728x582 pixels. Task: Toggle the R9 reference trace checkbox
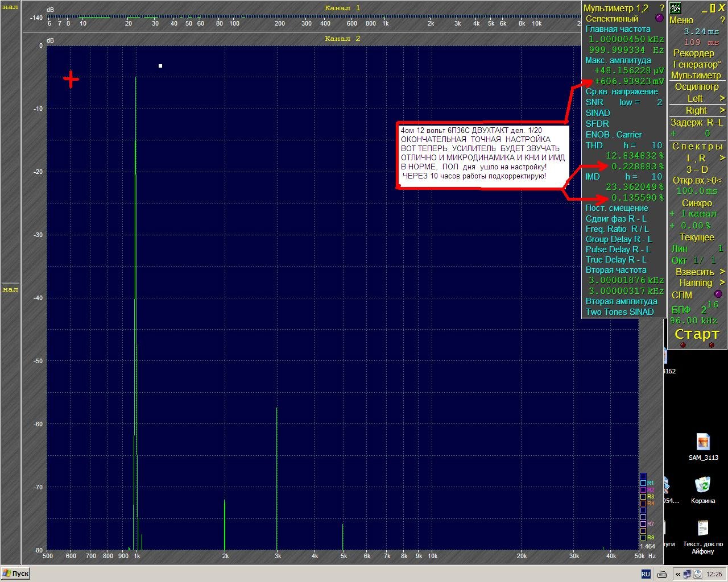tap(643, 538)
